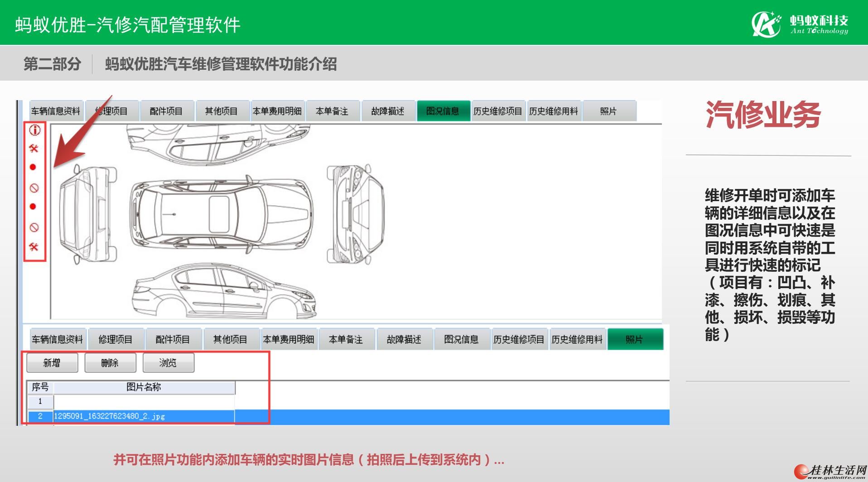868x482 pixels.
Task: Open the green highlighted 照片 tab
Action: coord(634,339)
